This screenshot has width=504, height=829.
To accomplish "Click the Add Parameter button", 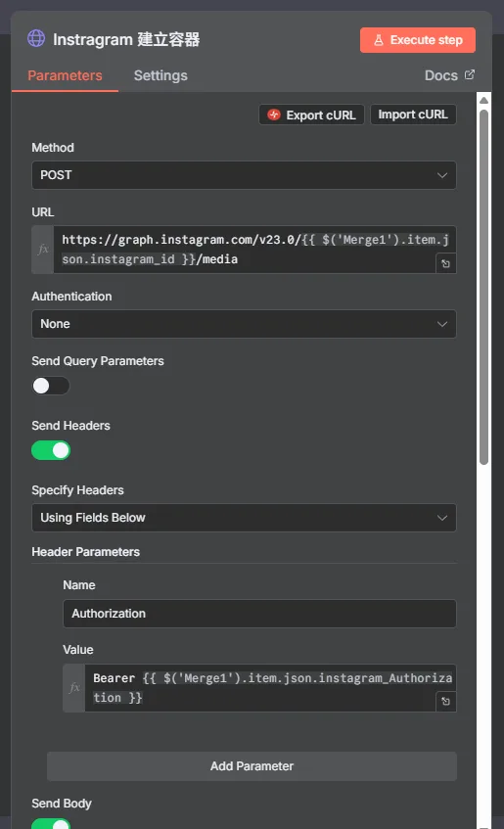I will click(x=252, y=766).
